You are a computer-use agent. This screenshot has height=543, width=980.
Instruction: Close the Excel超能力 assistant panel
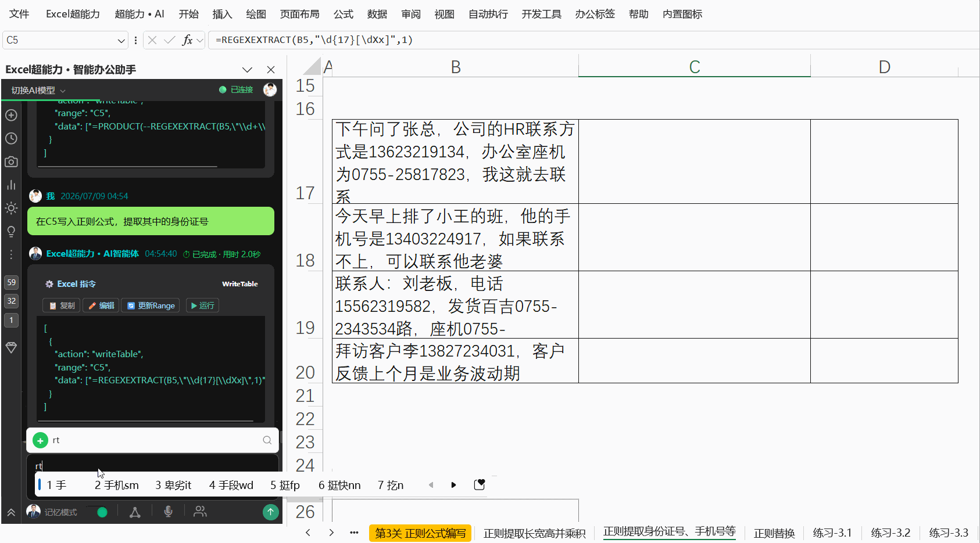pyautogui.click(x=271, y=70)
